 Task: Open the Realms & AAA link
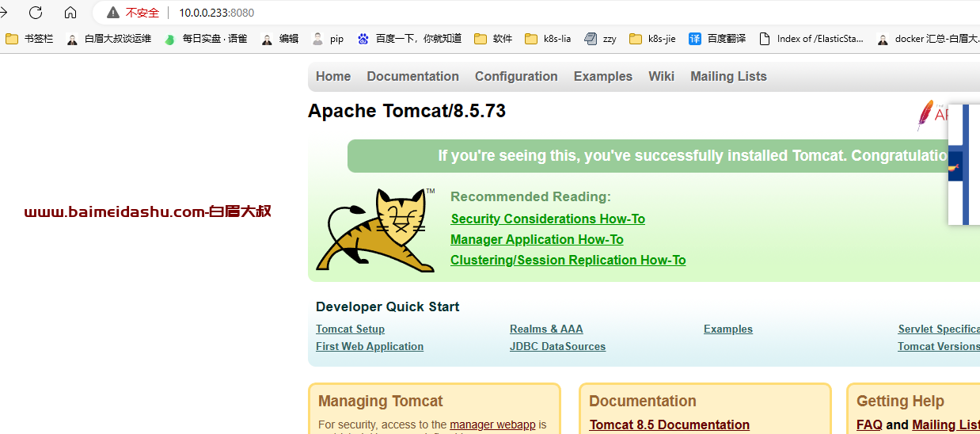(546, 329)
